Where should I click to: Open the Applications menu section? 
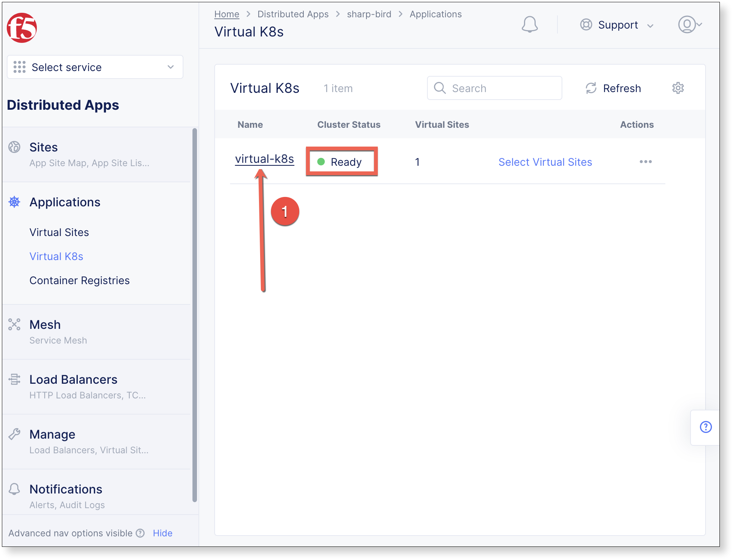(x=65, y=202)
